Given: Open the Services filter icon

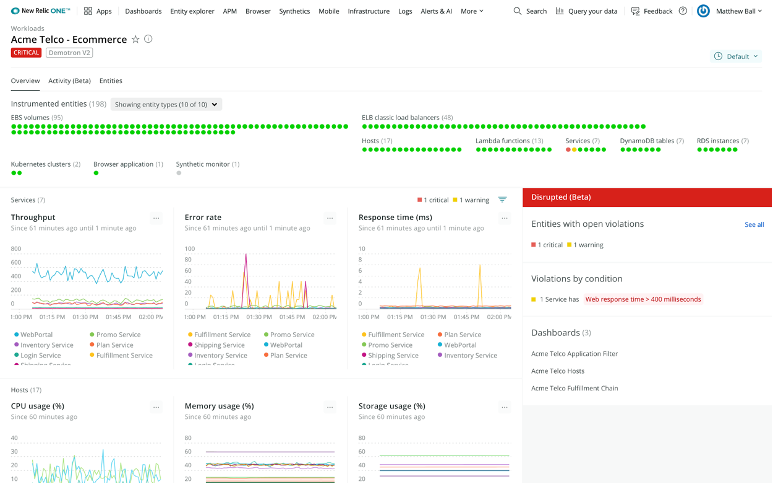Looking at the screenshot, I should (502, 199).
